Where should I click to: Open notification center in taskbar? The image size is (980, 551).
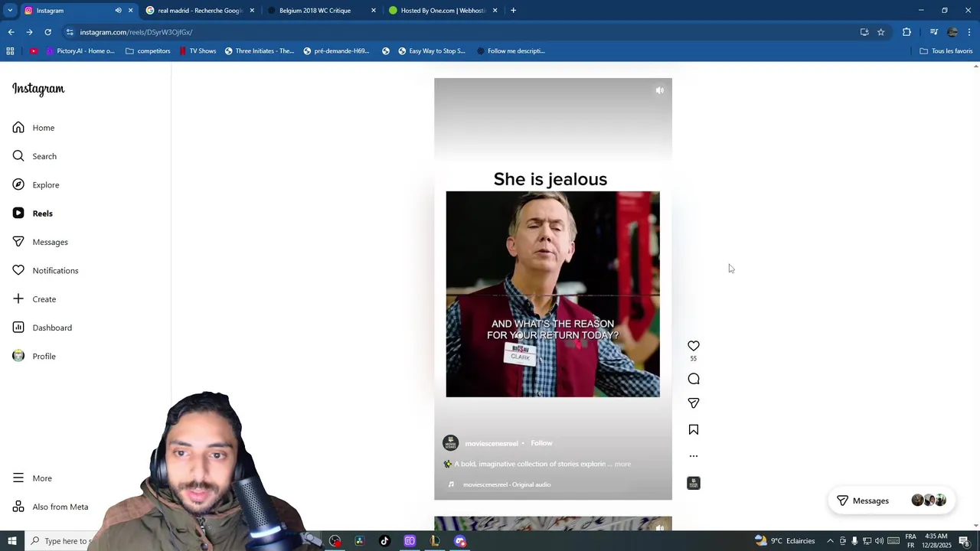tap(965, 541)
